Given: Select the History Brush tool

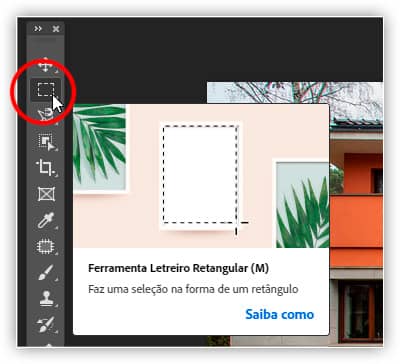Looking at the screenshot, I should coord(46,324).
